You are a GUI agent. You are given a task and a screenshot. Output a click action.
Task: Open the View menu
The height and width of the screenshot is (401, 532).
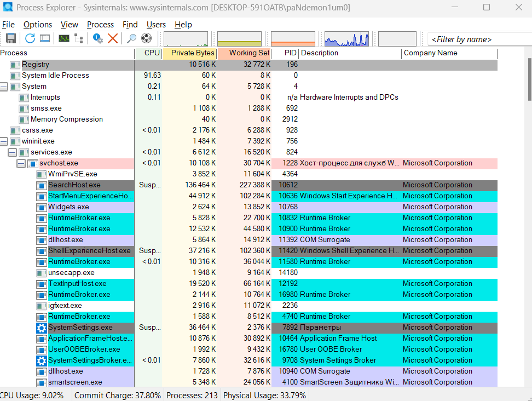69,25
